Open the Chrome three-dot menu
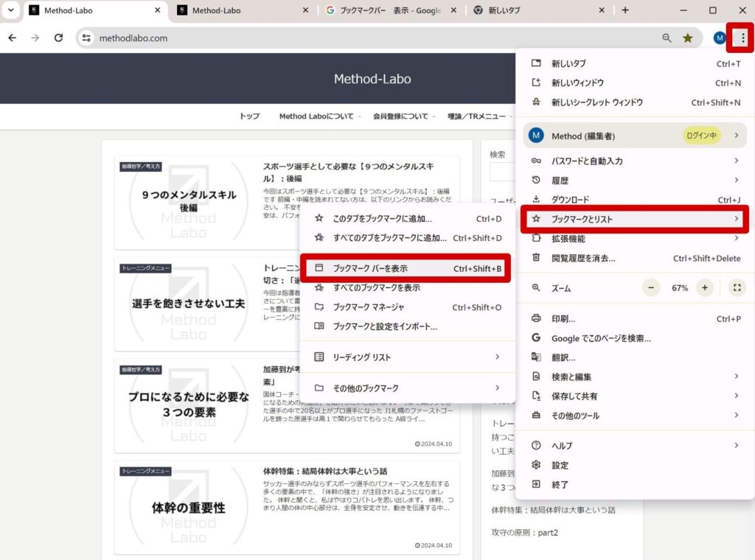 pos(743,38)
